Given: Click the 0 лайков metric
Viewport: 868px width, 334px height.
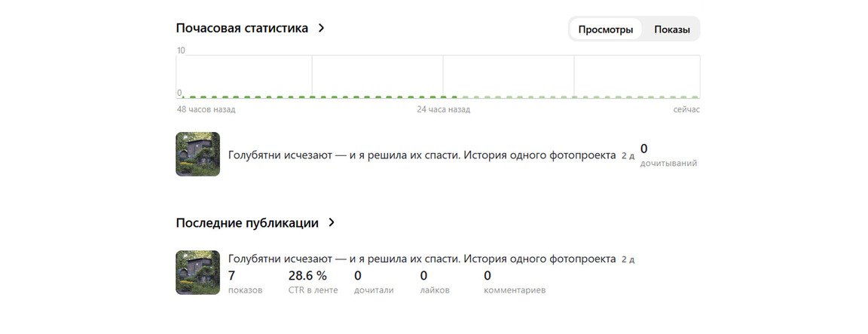Looking at the screenshot, I should [434, 282].
